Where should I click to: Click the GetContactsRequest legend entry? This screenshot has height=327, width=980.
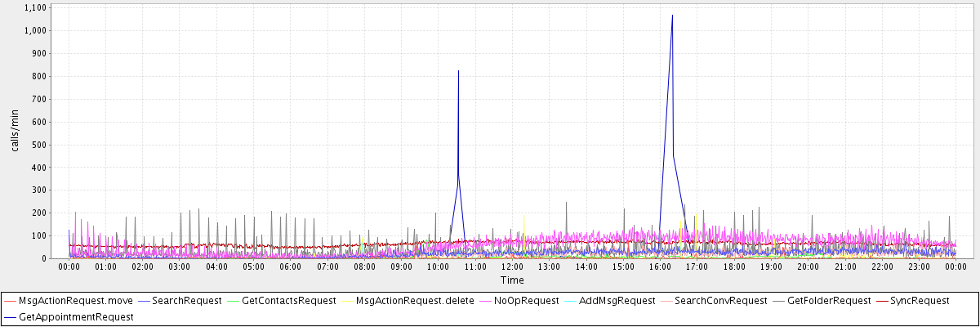[289, 301]
